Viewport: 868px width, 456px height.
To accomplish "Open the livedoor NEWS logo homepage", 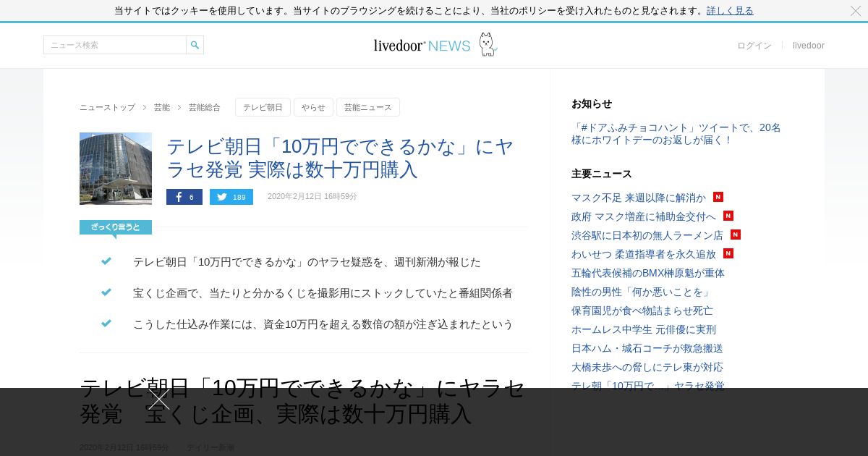I will [x=435, y=45].
